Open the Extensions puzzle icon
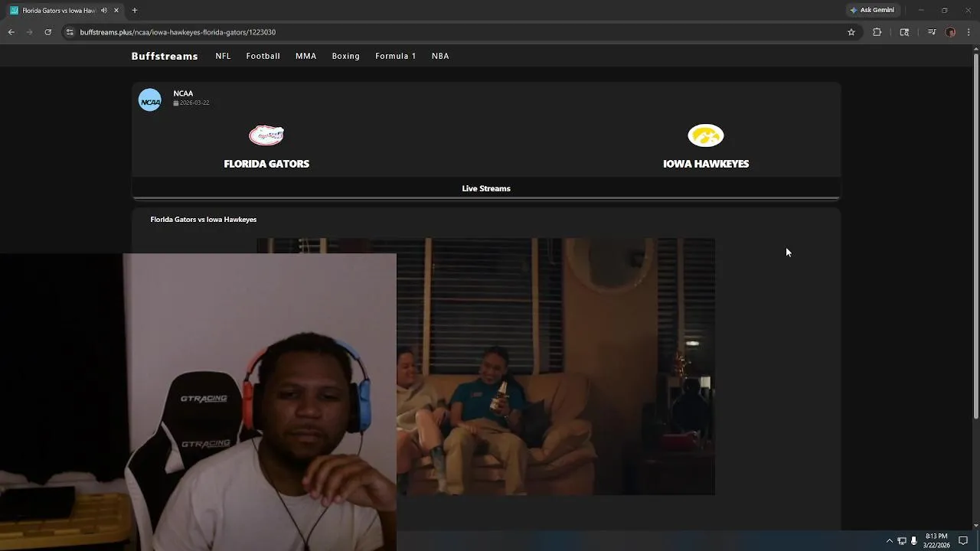Screen dimensions: 980x551 point(877,32)
